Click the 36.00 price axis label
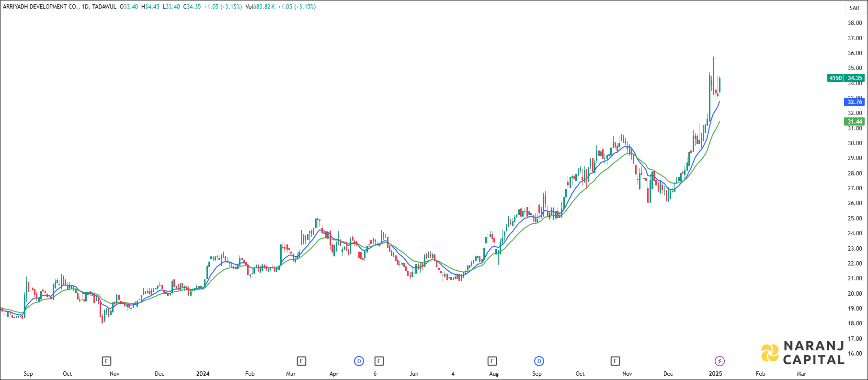Image resolution: width=868 pixels, height=380 pixels. (855, 53)
